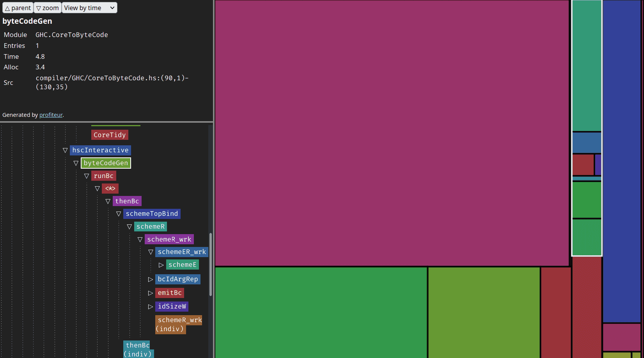Open the profiteur link

(x=51, y=115)
